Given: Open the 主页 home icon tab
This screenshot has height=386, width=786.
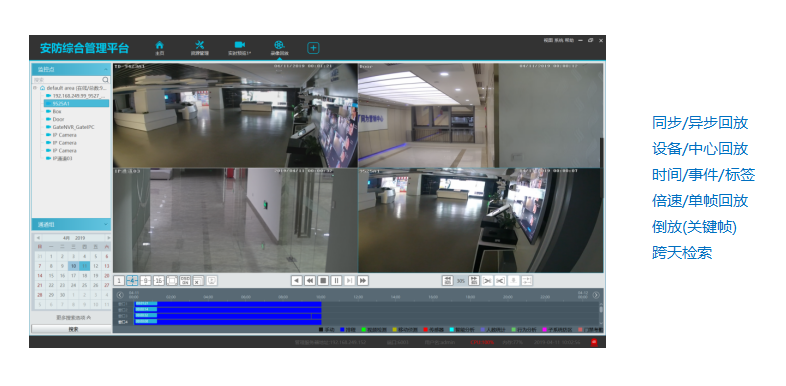Looking at the screenshot, I should coord(159,48).
